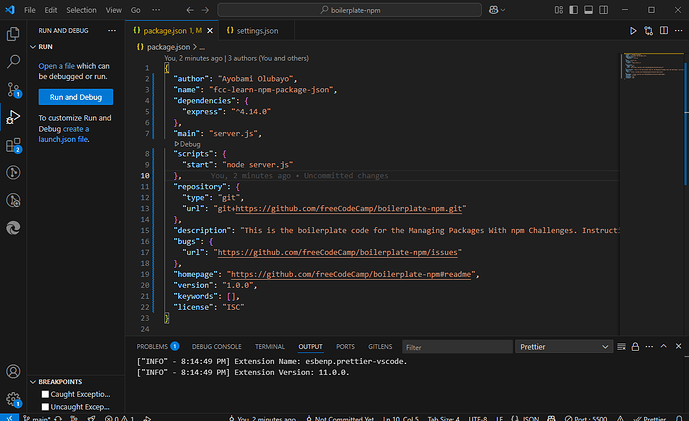Open the Copilot dropdown chevron
This screenshot has width=689, height=421.
(503, 10)
